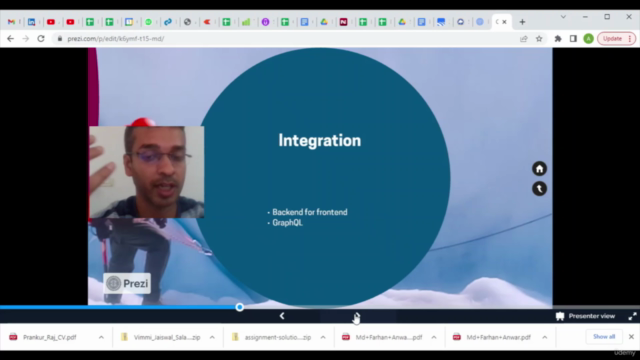Open the Vimmi_Jaiswal_Sala zip download
The width and height of the screenshot is (640, 360).
pos(167,337)
